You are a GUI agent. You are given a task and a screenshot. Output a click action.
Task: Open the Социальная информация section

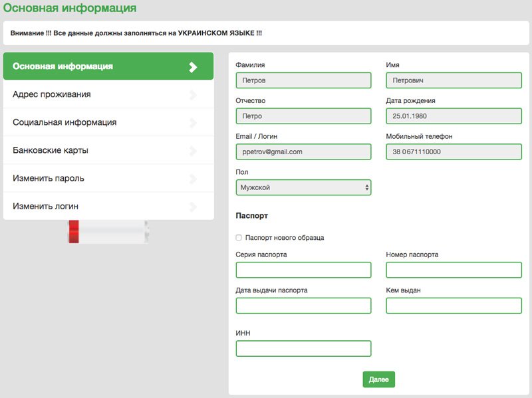click(x=108, y=122)
